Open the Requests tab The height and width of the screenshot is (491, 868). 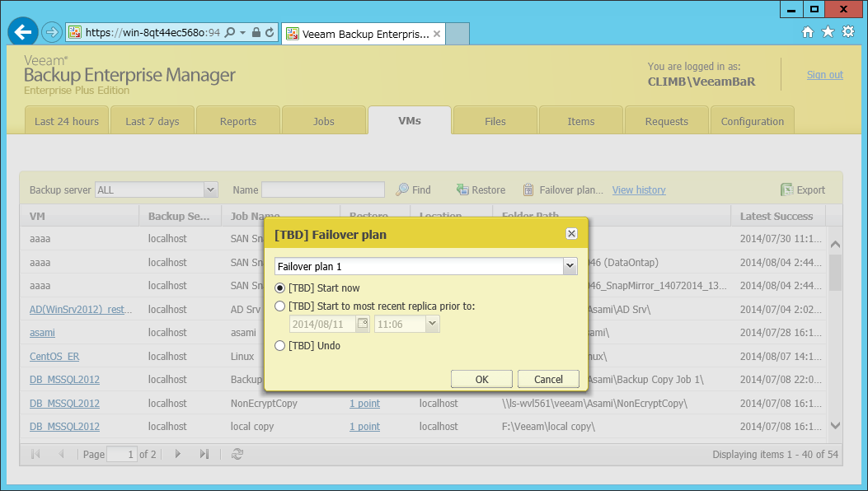pyautogui.click(x=667, y=121)
